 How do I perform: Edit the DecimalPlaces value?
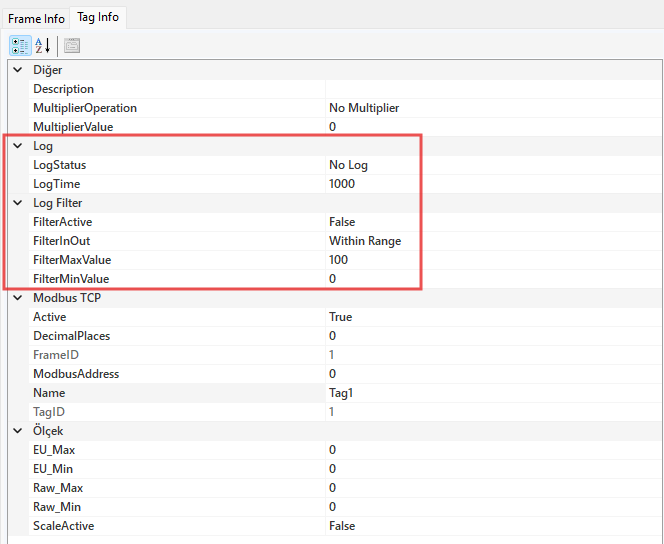[494, 336]
